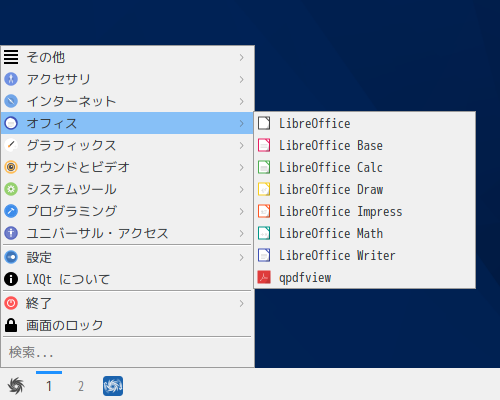
Task: Click the LXQt start menu swirl icon
Action: click(x=16, y=386)
